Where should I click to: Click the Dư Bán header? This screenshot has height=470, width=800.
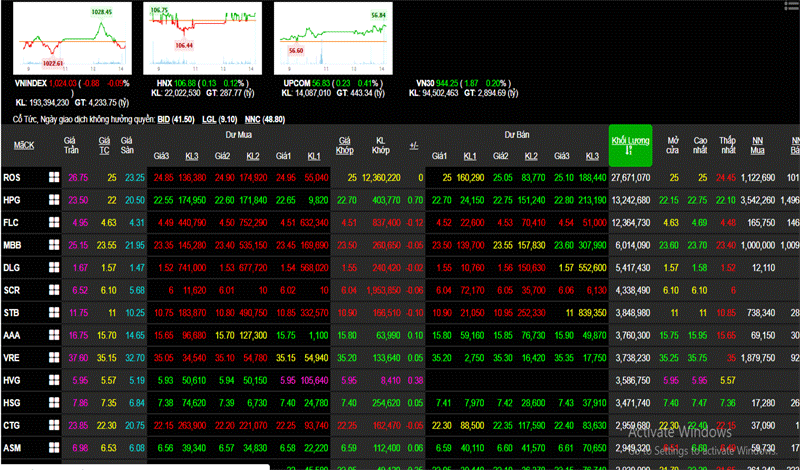[517, 135]
